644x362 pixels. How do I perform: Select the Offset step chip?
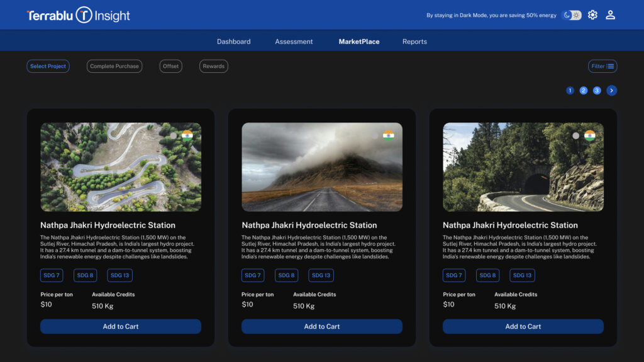[x=170, y=66]
